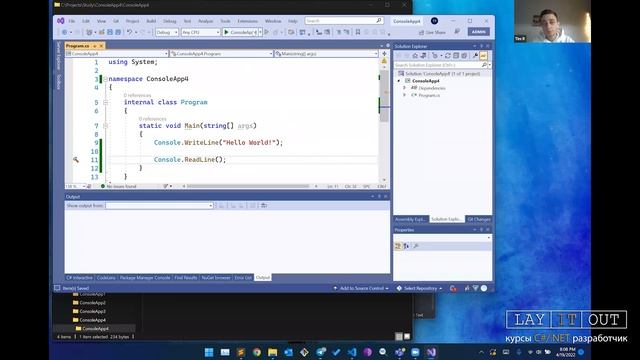This screenshot has width=640, height=360.
Task: Click the search magnifier in Solution Explorer search box
Action: click(x=484, y=65)
